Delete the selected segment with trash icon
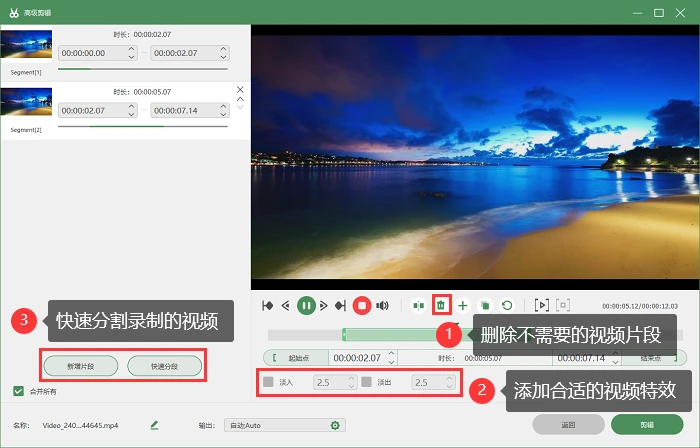Image resolution: width=700 pixels, height=448 pixels. 441,306
